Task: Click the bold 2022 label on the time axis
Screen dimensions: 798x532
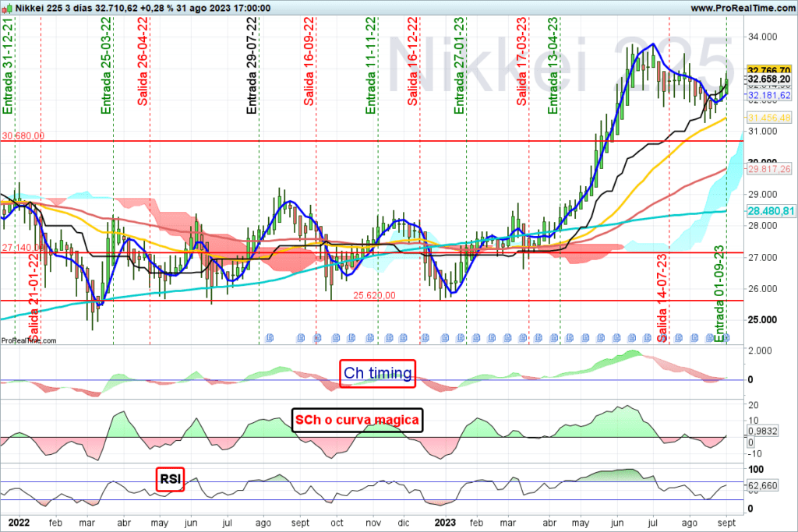Action: tap(19, 523)
